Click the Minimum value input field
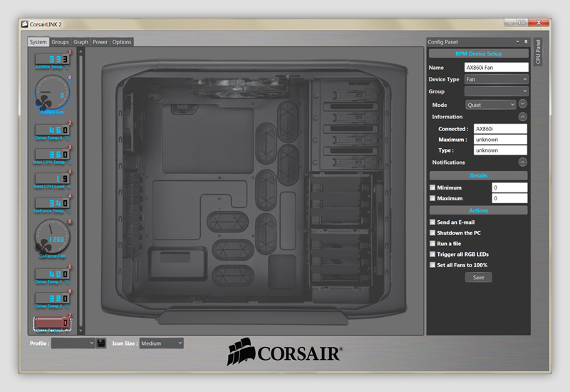The image size is (570, 392). (509, 187)
